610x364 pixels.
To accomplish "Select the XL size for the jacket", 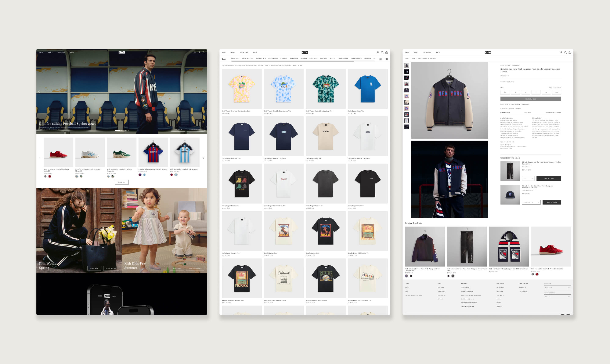I will (x=546, y=92).
